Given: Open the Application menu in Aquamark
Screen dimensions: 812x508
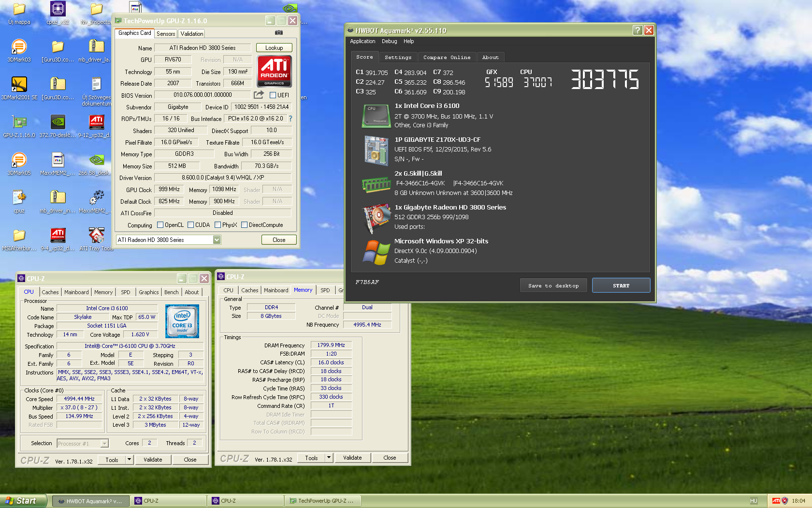Looking at the screenshot, I should (x=362, y=42).
